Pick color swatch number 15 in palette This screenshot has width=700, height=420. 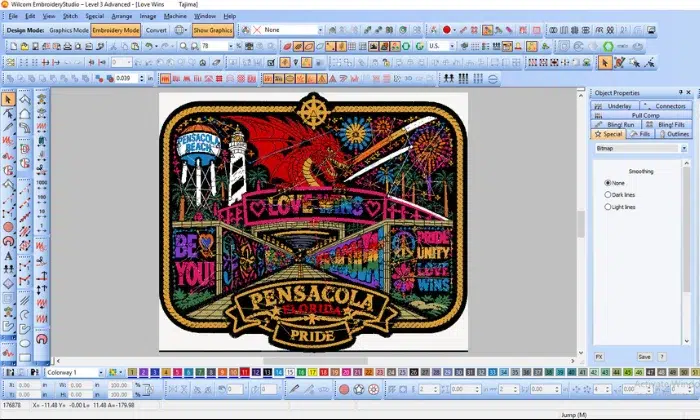(x=290, y=372)
